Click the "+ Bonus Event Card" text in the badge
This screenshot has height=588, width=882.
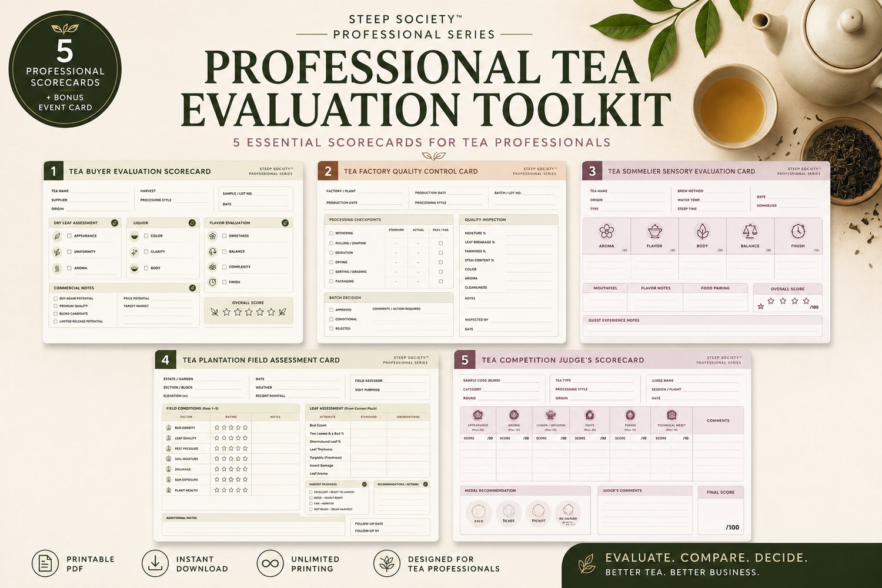tap(65, 102)
